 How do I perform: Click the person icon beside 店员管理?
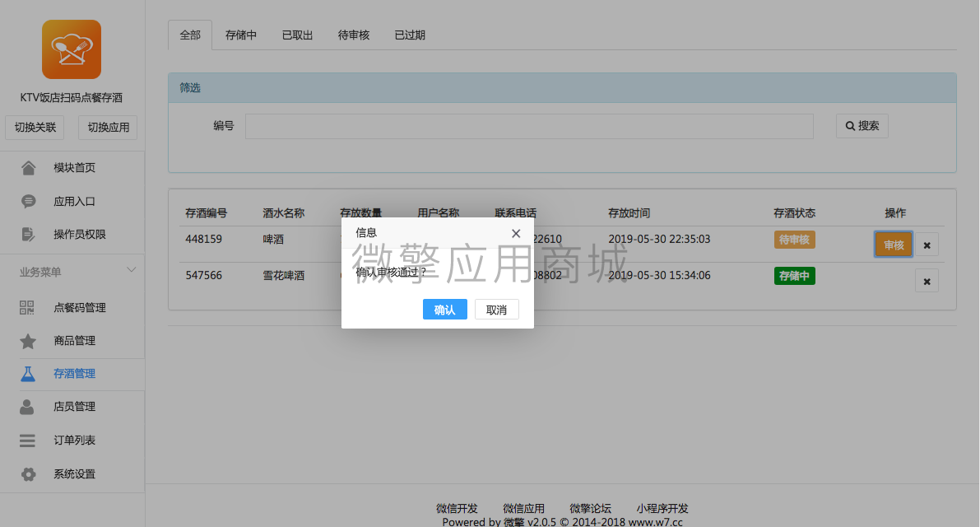tap(27, 407)
